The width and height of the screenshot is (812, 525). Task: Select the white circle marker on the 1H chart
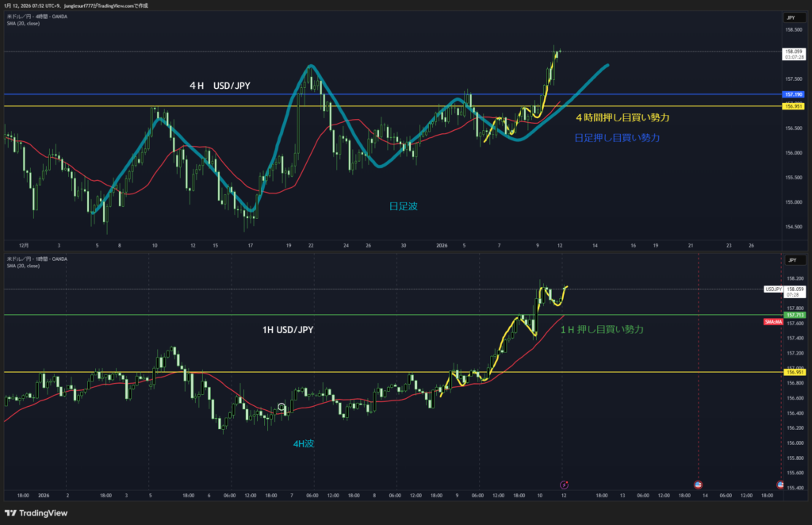pos(281,407)
